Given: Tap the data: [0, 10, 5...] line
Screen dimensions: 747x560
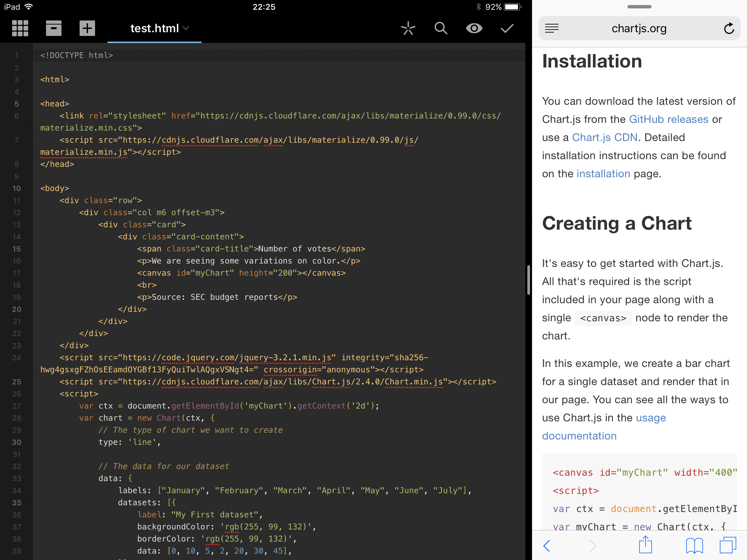Looking at the screenshot, I should point(215,551).
